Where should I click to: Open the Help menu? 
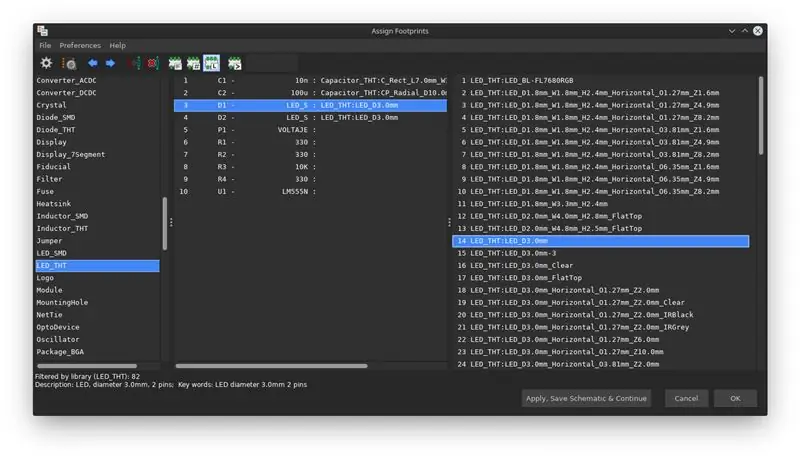pyautogui.click(x=117, y=45)
